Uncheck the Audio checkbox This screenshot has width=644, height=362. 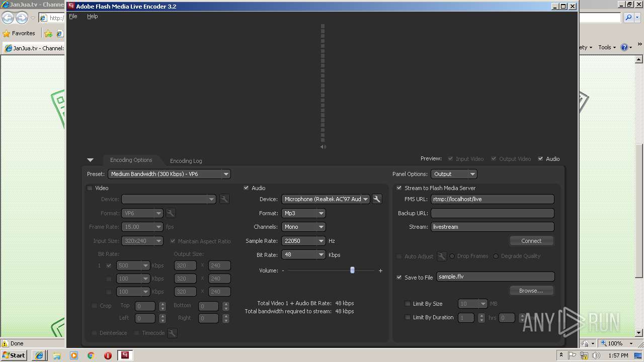pos(246,188)
